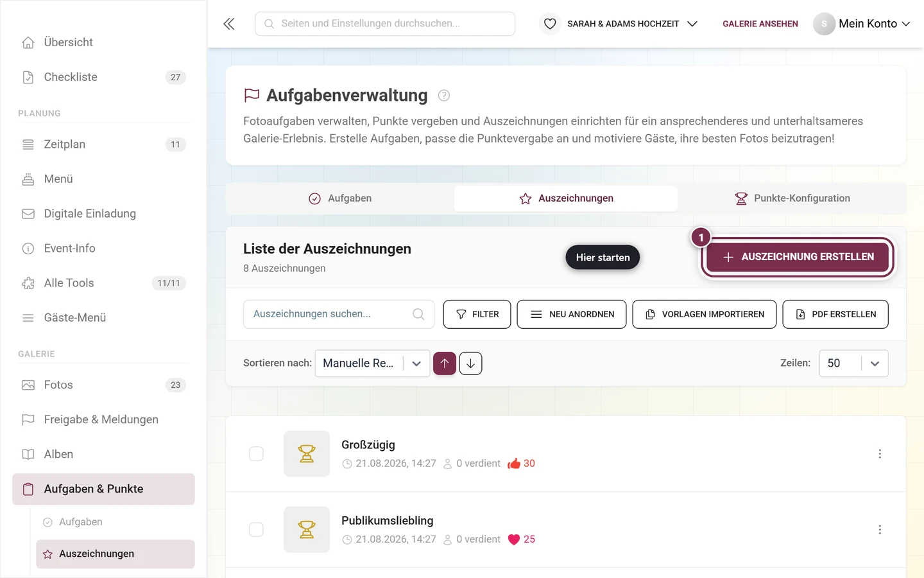Focus the Seiten und Einstellungen search field
Screen dimensions: 924x578
click(x=385, y=24)
